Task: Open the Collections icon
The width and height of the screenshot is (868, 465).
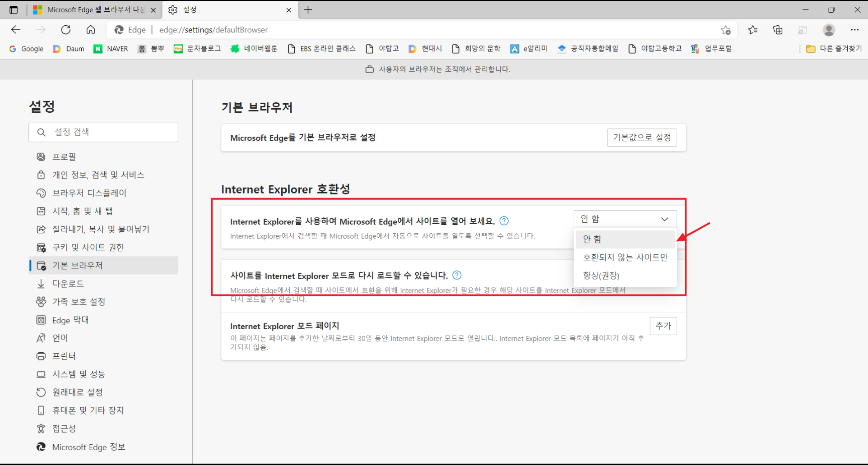Action: 778,30
